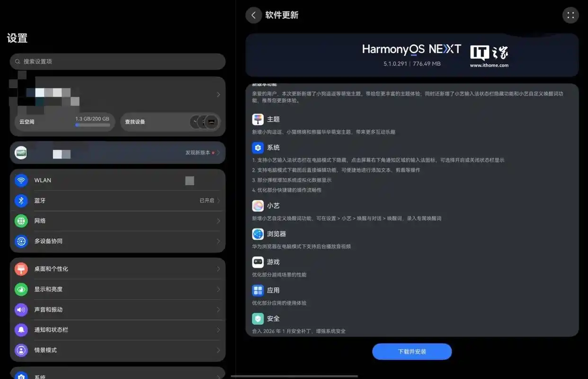Viewport: 588px width, 379px height.
Task: Expand account profile card chevron
Action: [218, 95]
